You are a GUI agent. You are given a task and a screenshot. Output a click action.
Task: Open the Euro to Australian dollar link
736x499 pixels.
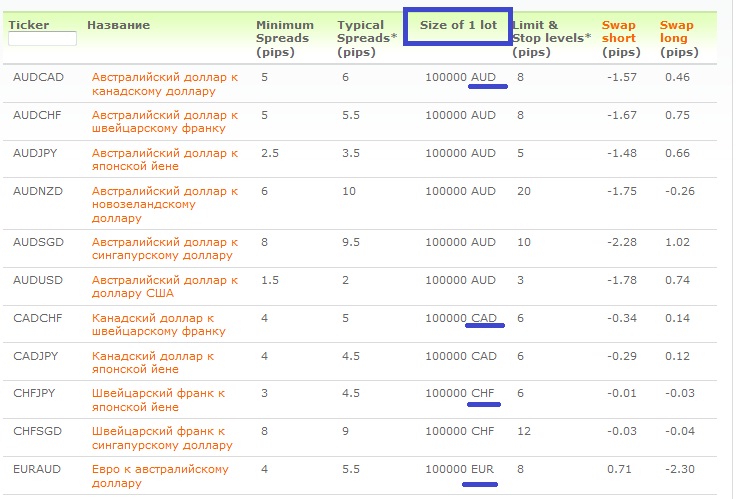tap(160, 476)
